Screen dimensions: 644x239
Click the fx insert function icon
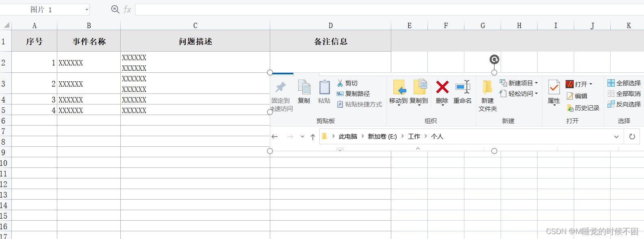[127, 9]
